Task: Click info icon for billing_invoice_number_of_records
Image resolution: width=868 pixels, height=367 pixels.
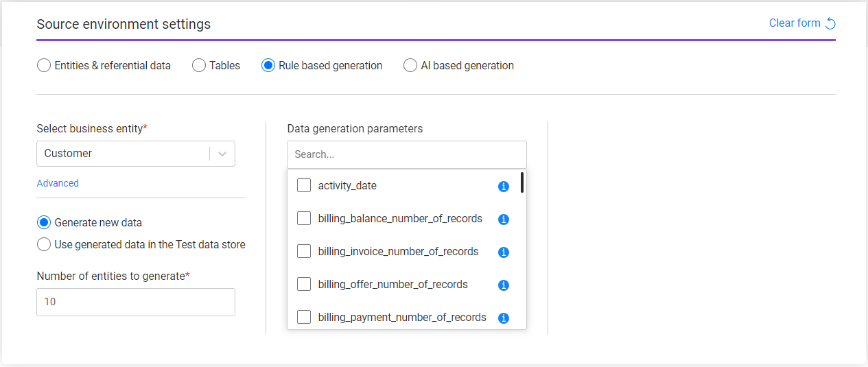Action: 503,252
